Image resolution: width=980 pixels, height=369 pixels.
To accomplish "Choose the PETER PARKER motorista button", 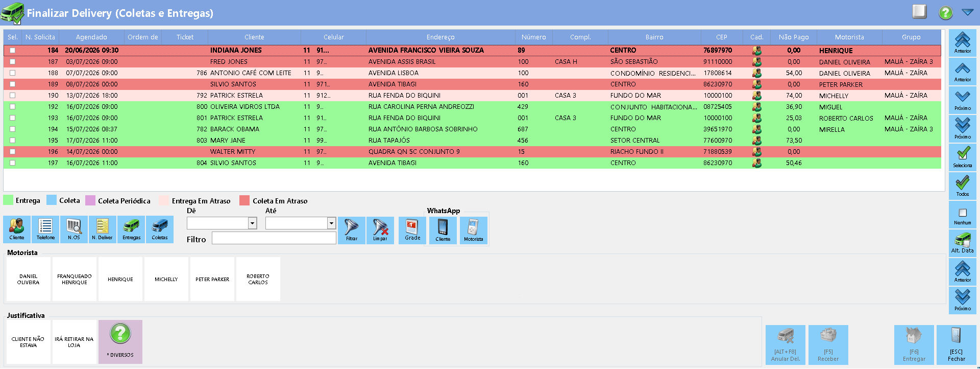I will [x=212, y=279].
